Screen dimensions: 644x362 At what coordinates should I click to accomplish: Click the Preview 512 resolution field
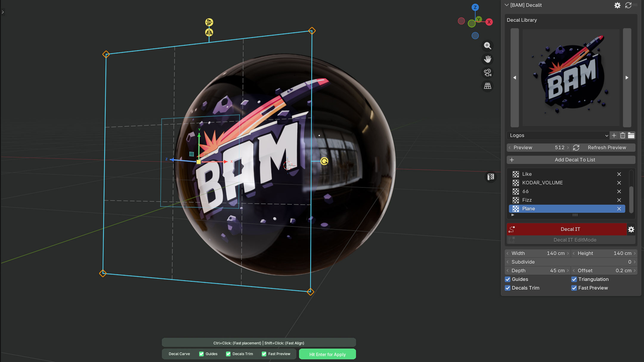tap(538, 148)
